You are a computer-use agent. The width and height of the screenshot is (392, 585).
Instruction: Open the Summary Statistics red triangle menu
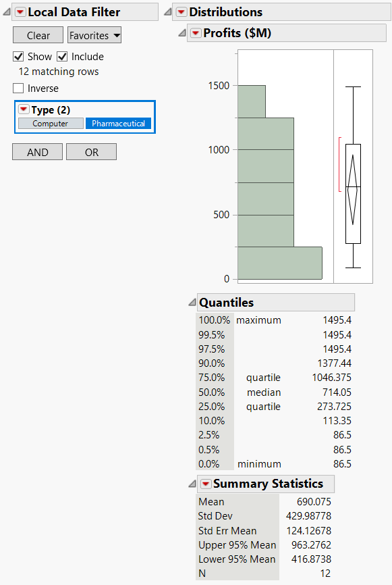pyautogui.click(x=206, y=484)
